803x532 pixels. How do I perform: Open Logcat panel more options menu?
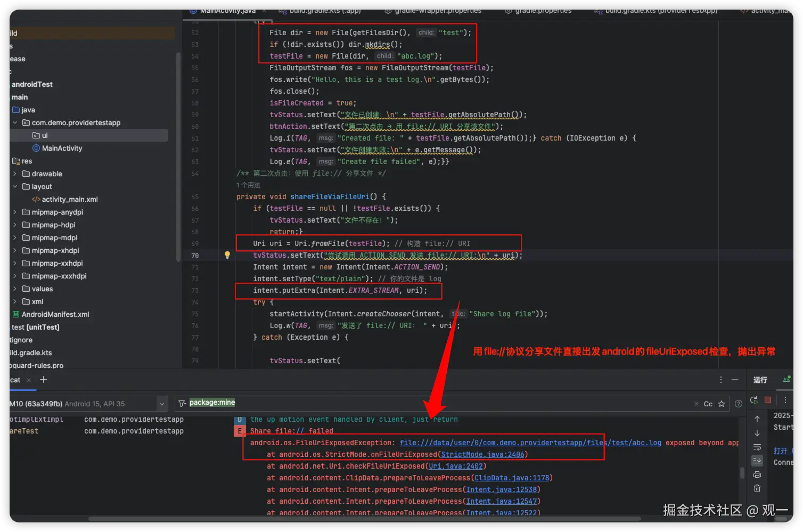[x=721, y=380]
